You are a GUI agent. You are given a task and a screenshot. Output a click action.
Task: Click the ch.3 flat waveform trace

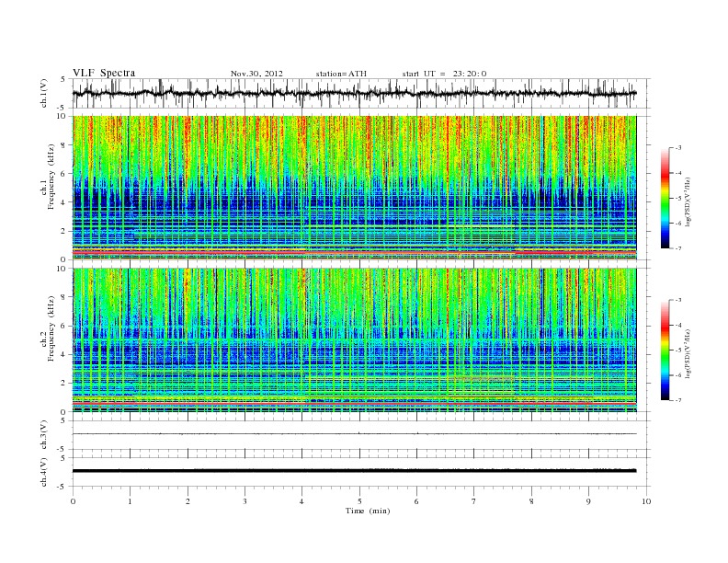[354, 434]
